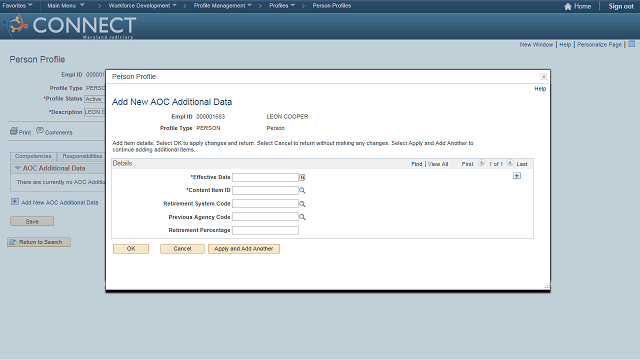Open lookup for Retirement System Code
This screenshot has width=640, height=360.
pos(302,204)
